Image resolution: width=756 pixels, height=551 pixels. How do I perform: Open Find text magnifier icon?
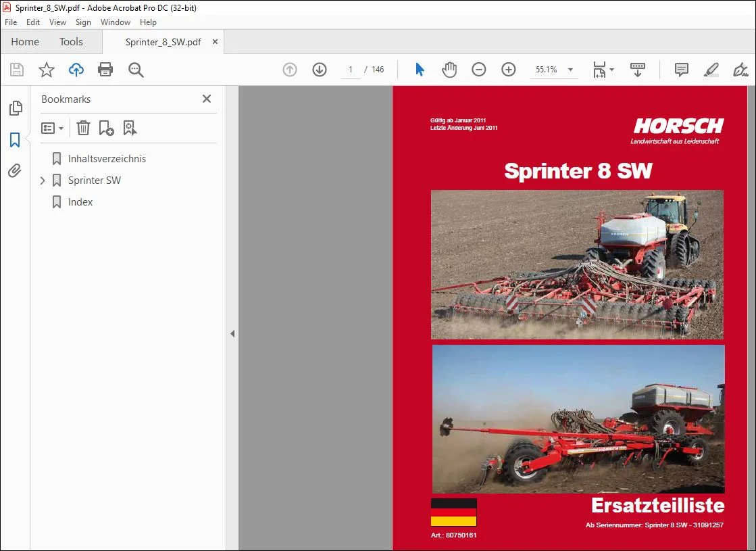tap(136, 70)
